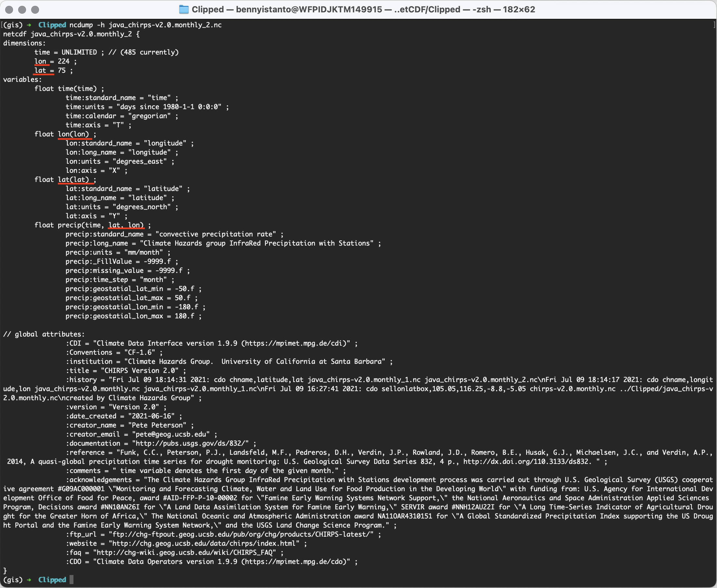Click the :history attribute line
The height and width of the screenshot is (588, 717).
click(x=358, y=389)
